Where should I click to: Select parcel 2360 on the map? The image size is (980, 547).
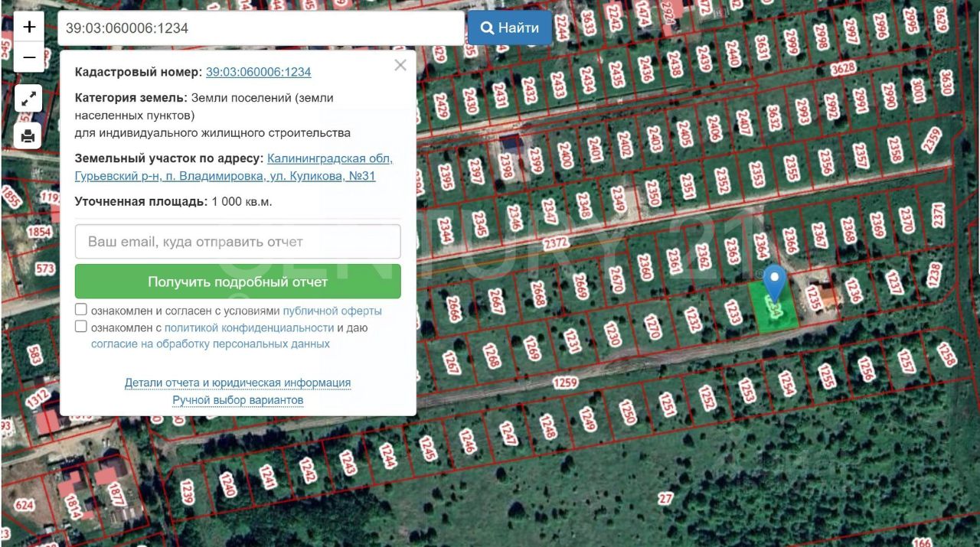pyautogui.click(x=645, y=267)
